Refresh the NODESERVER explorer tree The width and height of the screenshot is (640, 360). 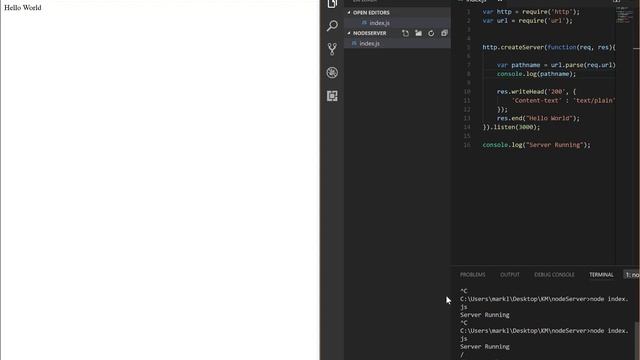click(x=431, y=33)
